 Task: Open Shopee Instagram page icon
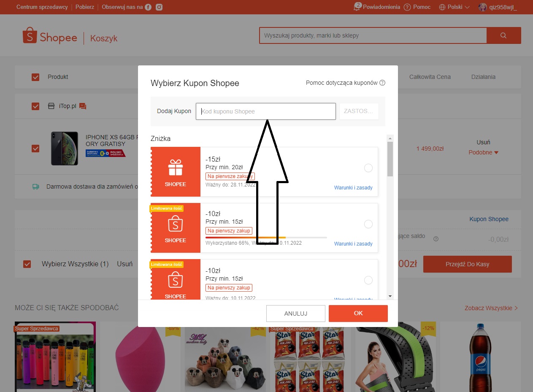(x=159, y=7)
